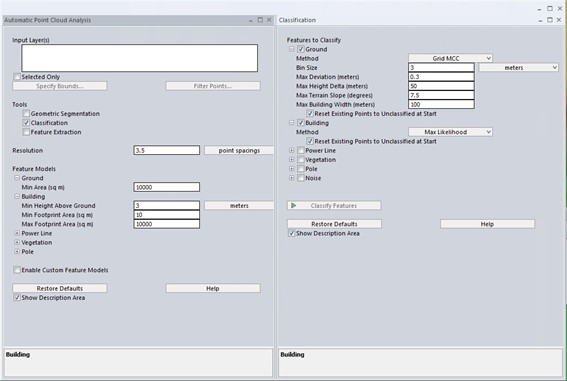Click the Filter Points button
The height and width of the screenshot is (381, 567).
point(213,86)
